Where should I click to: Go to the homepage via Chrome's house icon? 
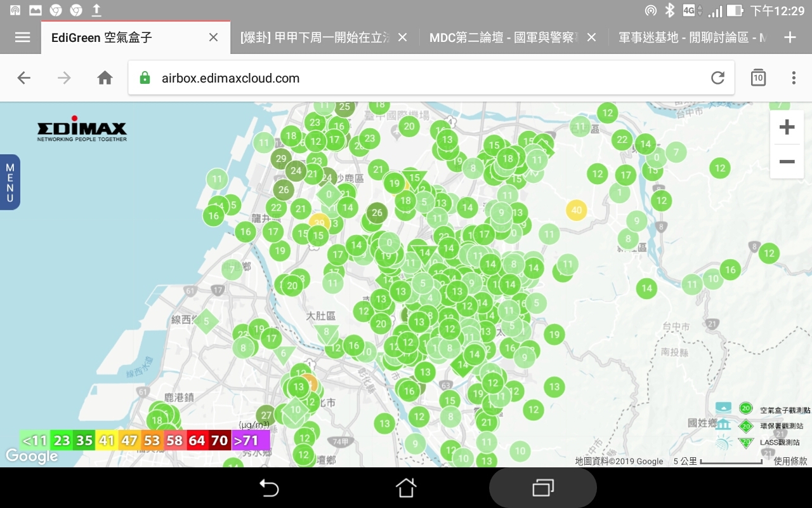pyautogui.click(x=105, y=78)
